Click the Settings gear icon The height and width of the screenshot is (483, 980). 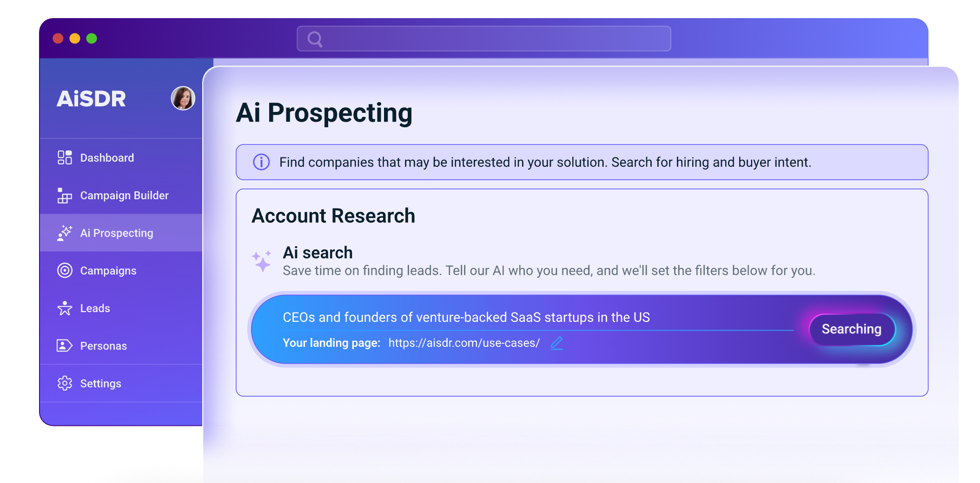point(65,383)
